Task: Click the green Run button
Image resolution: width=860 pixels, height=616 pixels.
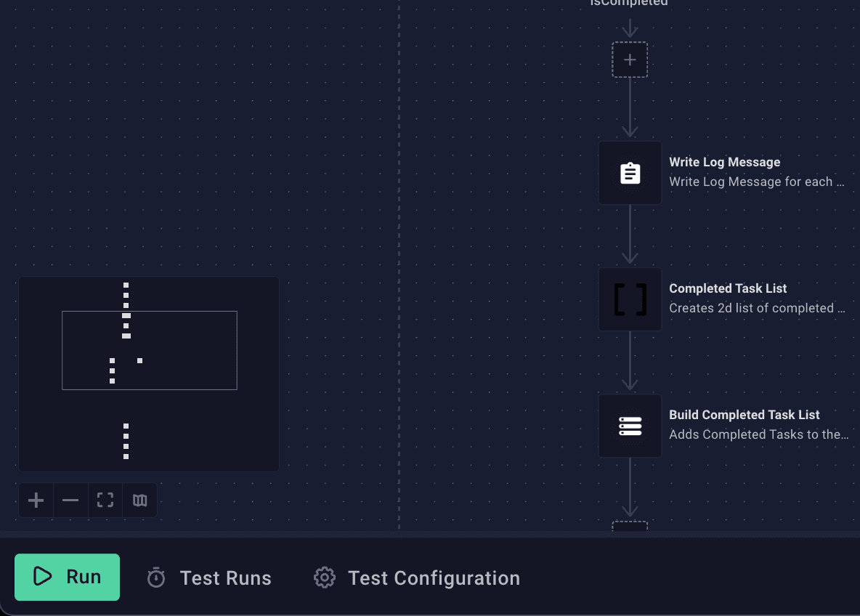Action: coord(67,577)
